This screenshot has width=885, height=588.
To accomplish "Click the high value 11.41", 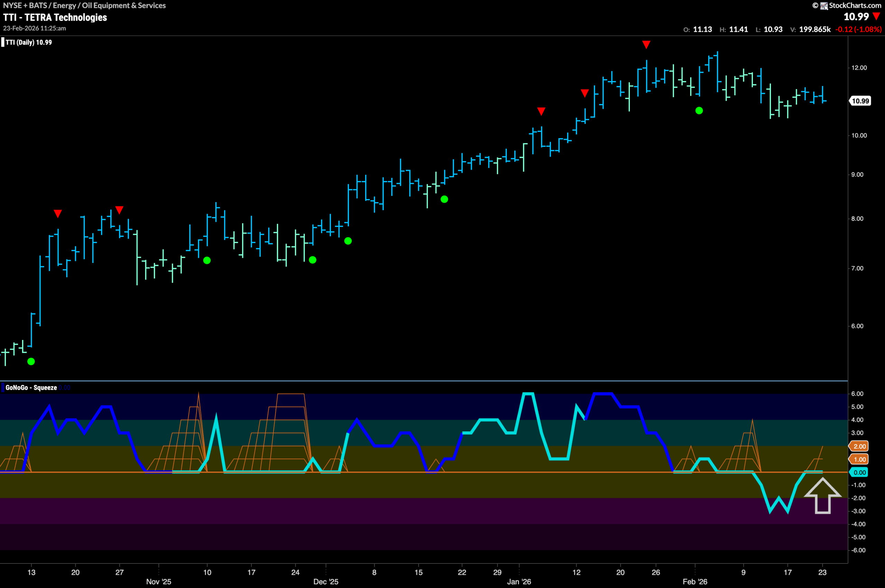I will [x=738, y=29].
